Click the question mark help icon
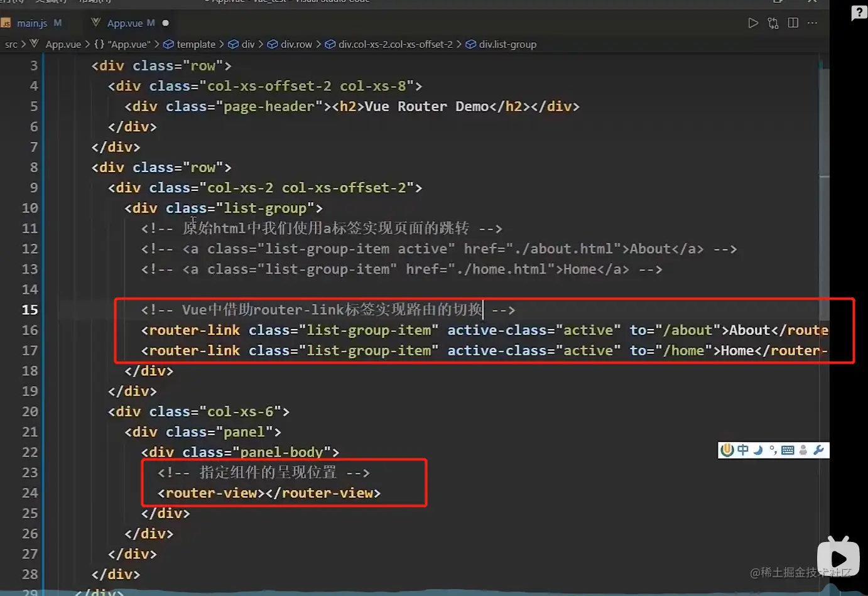Image resolution: width=868 pixels, height=596 pixels. 859,13
